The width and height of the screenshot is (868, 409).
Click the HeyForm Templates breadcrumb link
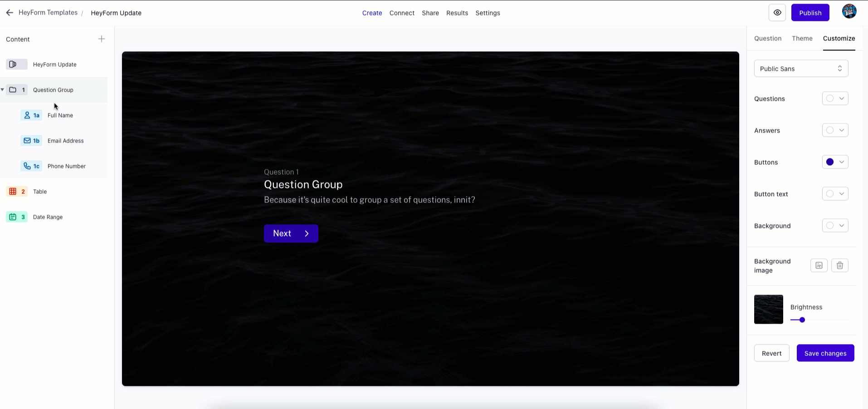(48, 13)
